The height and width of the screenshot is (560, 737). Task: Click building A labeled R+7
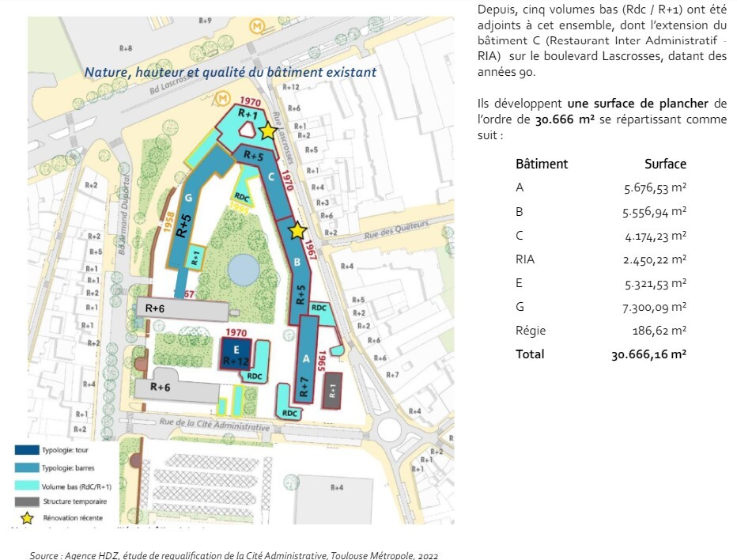(x=306, y=359)
